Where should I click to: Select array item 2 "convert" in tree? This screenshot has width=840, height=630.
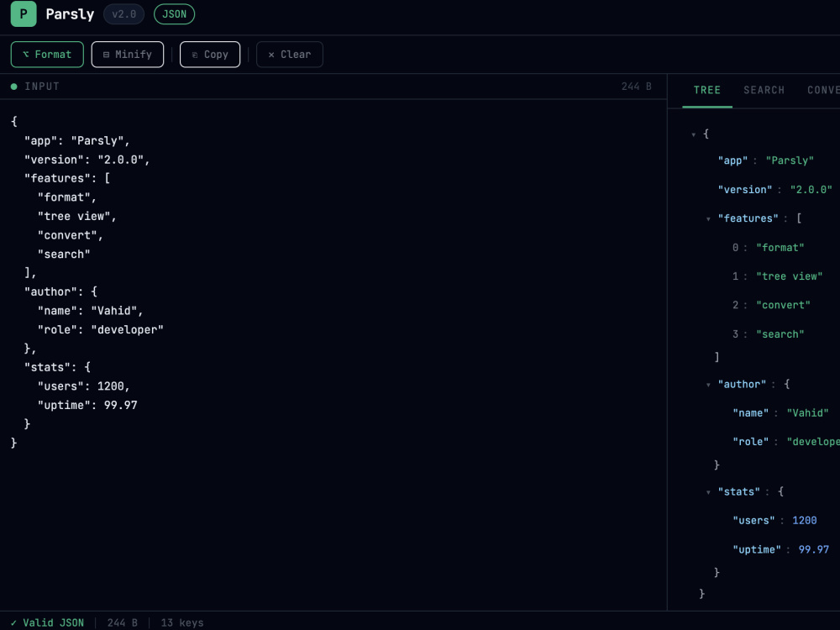click(x=771, y=306)
